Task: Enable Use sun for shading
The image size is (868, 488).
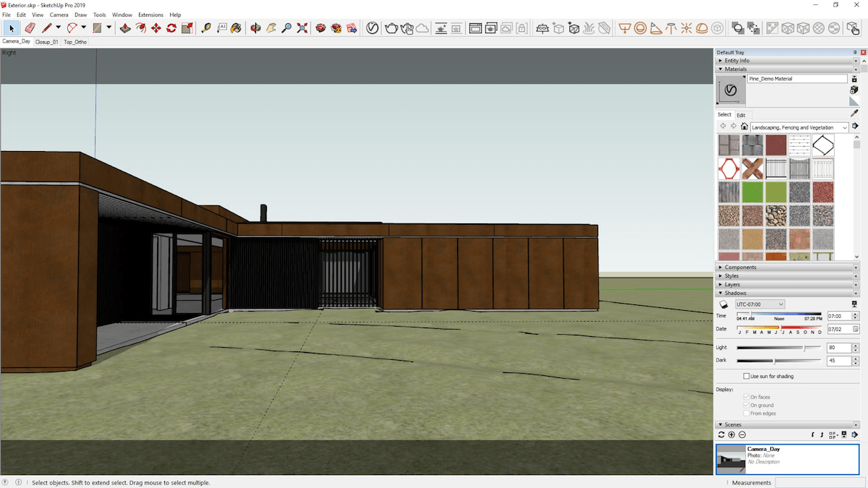Action: (x=746, y=375)
